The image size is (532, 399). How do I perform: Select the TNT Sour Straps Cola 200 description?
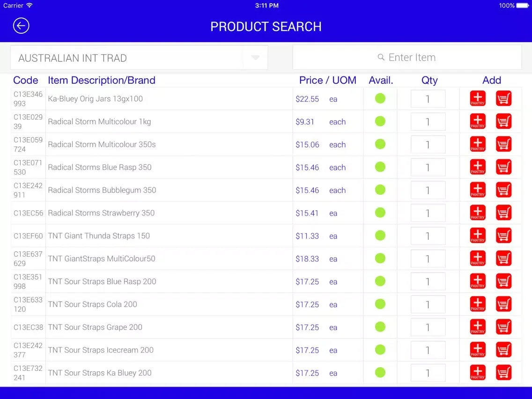pyautogui.click(x=93, y=304)
